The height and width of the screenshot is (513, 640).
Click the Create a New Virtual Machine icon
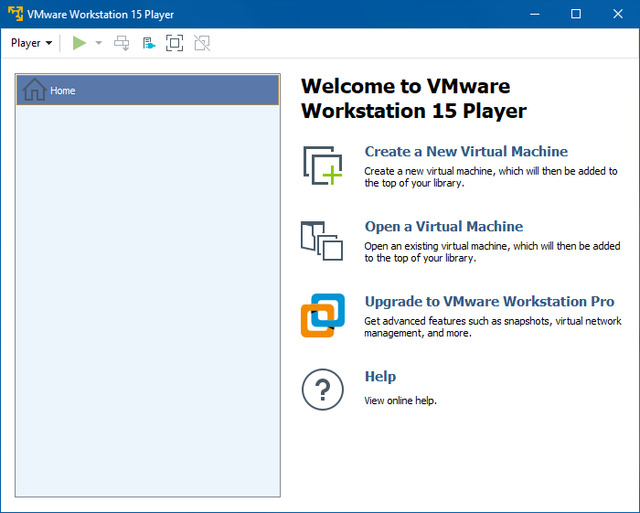point(322,166)
